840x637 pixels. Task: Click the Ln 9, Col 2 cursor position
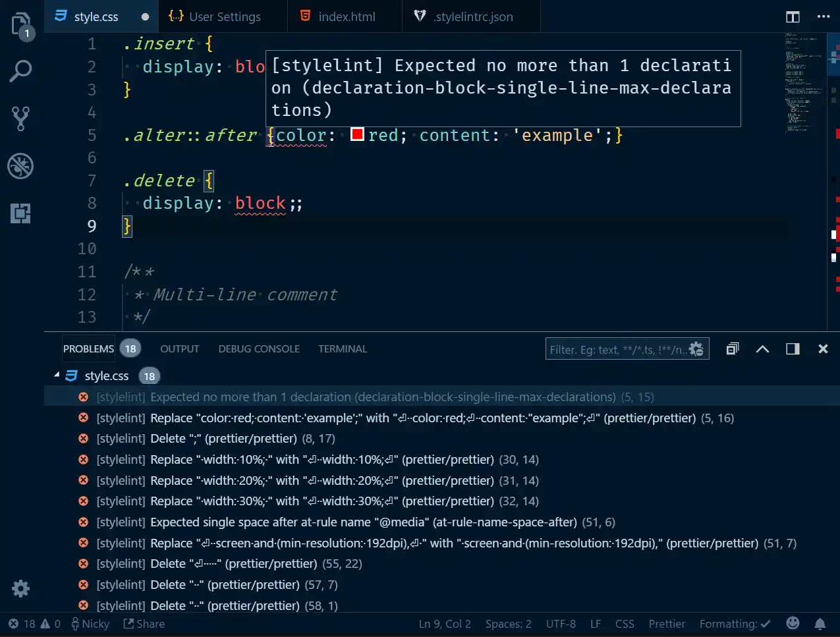click(x=445, y=624)
